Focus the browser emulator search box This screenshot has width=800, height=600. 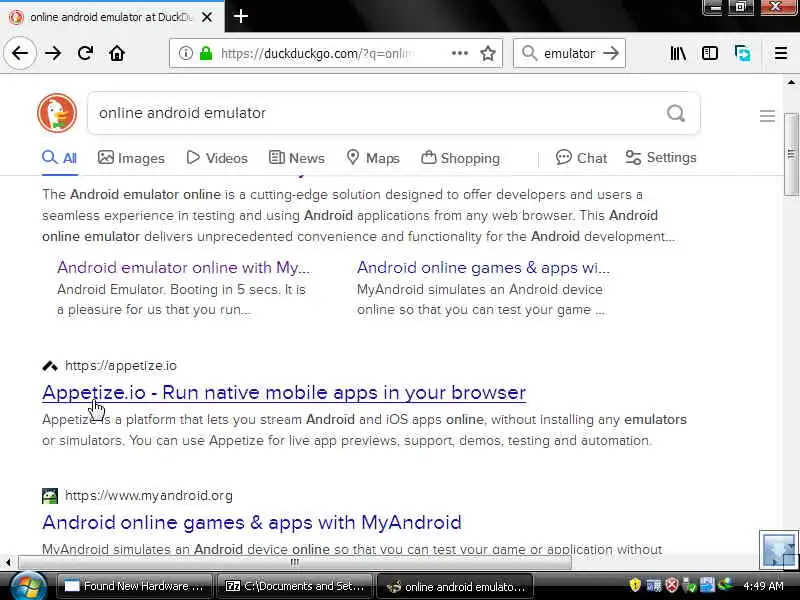(568, 53)
